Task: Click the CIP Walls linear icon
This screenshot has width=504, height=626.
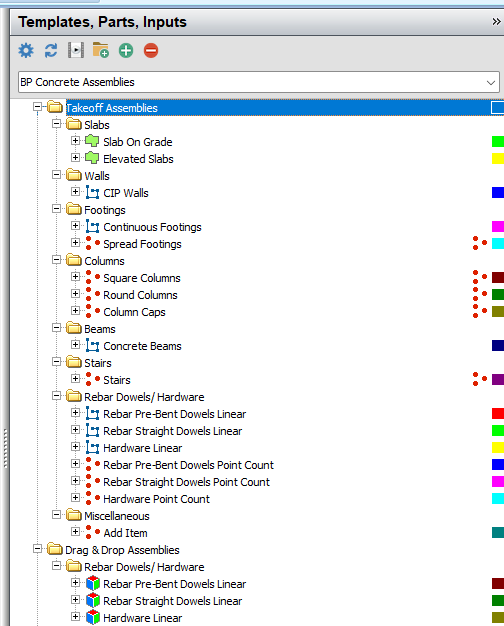Action: [92, 192]
